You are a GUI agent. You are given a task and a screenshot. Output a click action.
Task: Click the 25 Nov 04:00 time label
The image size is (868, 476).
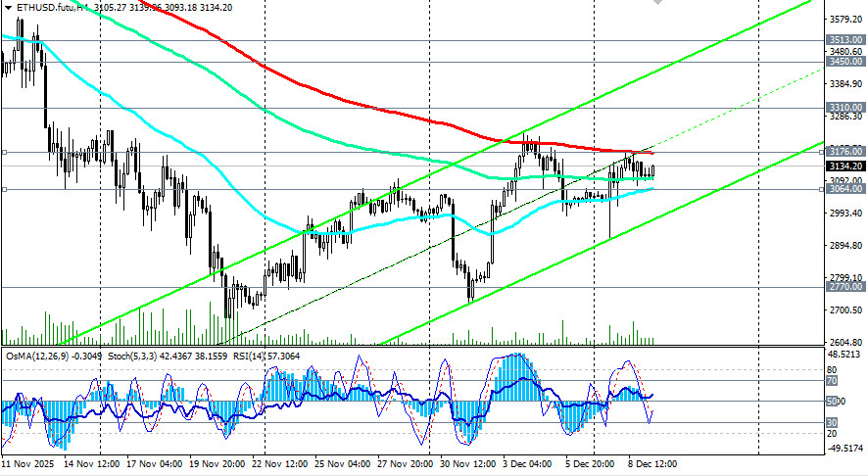[x=343, y=464]
